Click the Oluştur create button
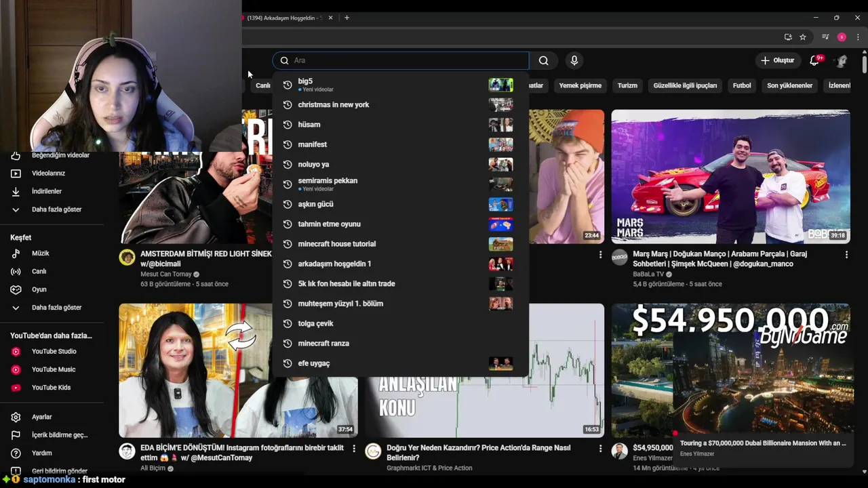Viewport: 868px width, 488px height. (x=777, y=60)
